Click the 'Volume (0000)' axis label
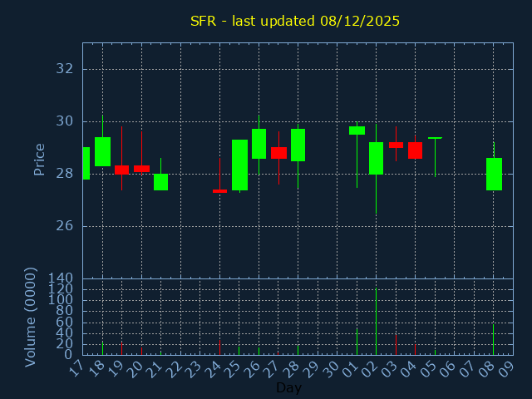 pyautogui.click(x=31, y=317)
